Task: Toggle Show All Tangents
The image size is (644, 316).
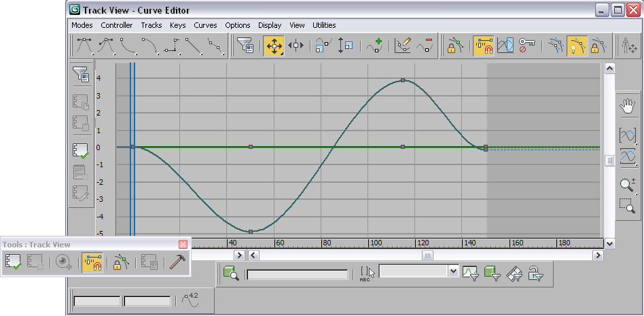Action: point(556,46)
